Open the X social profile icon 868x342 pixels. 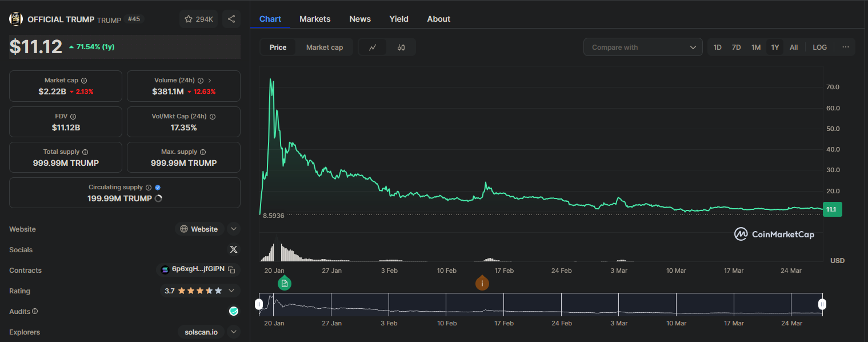point(233,250)
